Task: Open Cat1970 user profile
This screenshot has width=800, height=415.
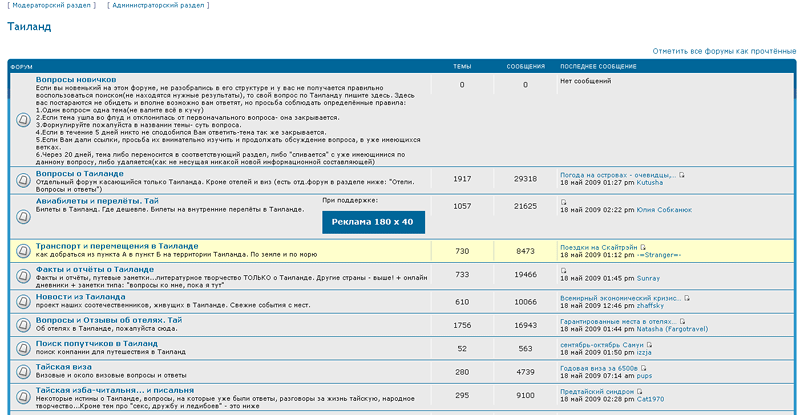Action: coord(650,399)
